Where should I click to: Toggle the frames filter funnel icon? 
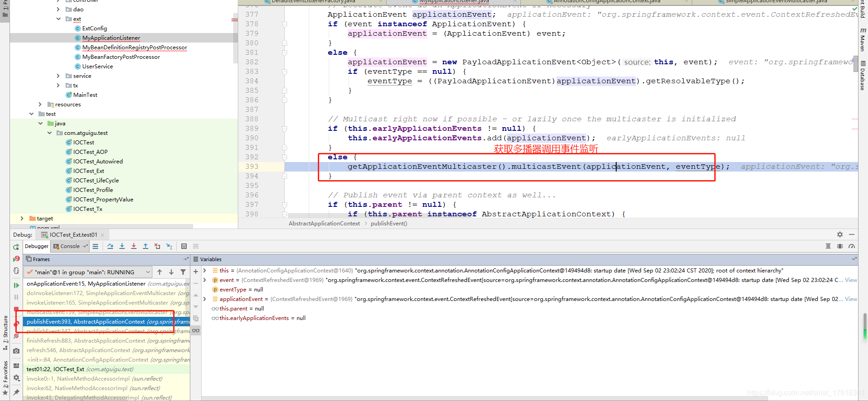point(183,272)
